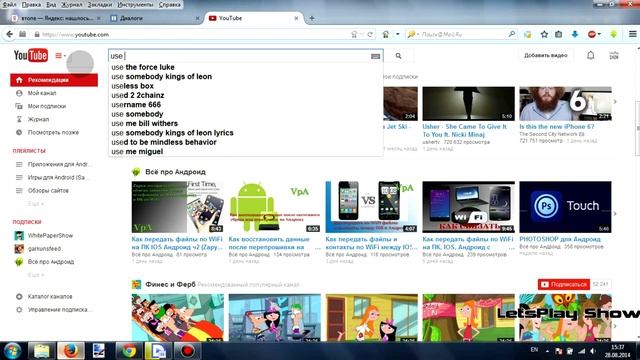
Task: Select suggestion 'use me bill withers'
Action: click(x=144, y=123)
